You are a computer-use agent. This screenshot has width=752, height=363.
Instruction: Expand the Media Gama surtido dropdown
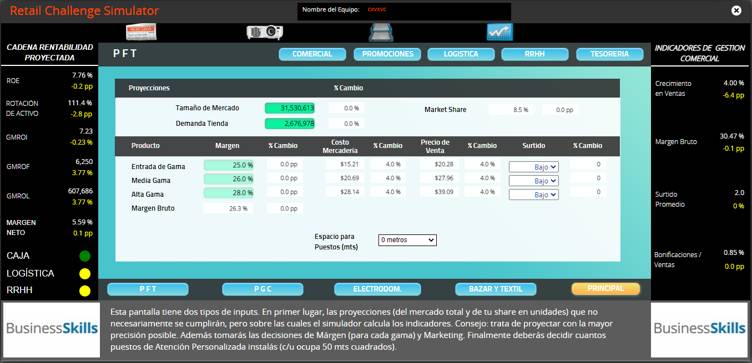(534, 181)
